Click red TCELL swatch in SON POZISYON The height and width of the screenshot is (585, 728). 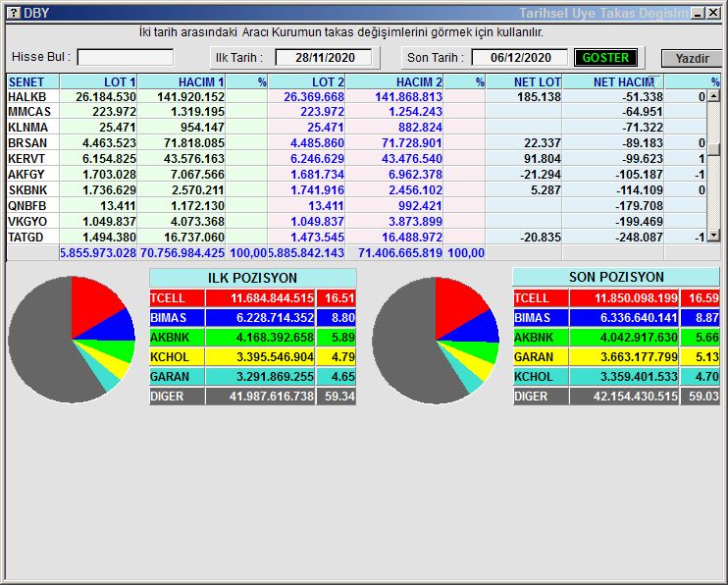[541, 298]
